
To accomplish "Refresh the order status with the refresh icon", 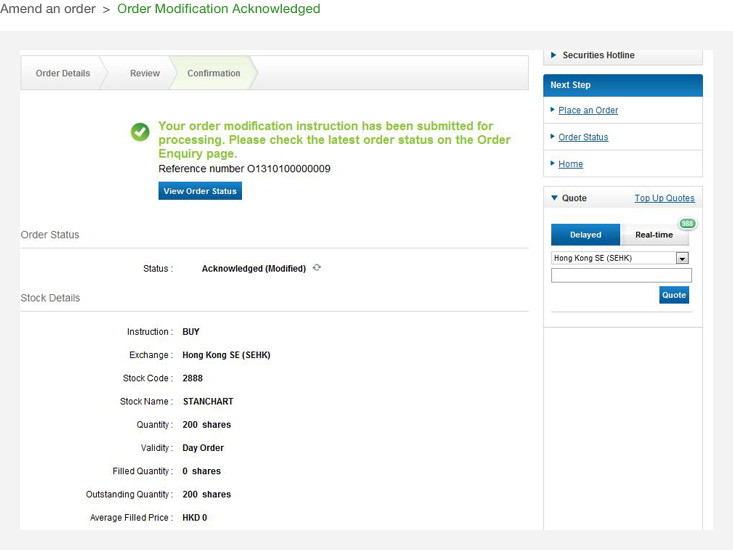I will 317,268.
